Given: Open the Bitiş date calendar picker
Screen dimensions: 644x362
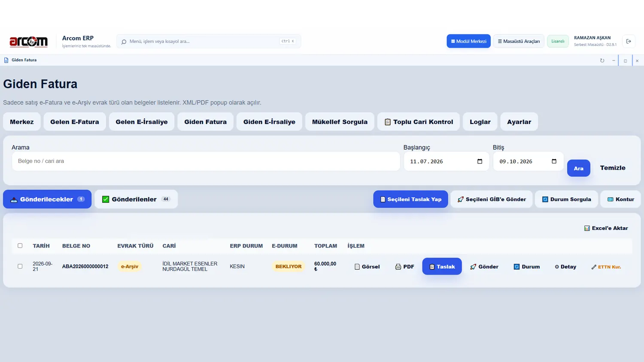Looking at the screenshot, I should (x=554, y=161).
